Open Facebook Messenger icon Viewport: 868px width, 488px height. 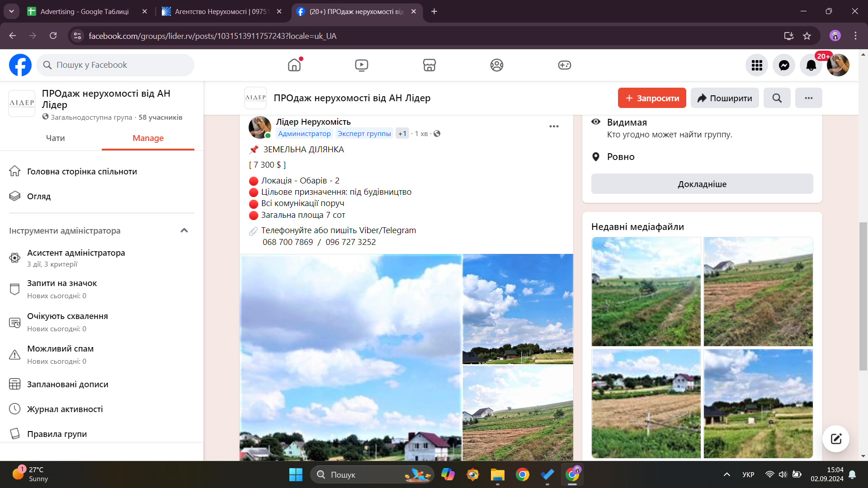click(784, 65)
